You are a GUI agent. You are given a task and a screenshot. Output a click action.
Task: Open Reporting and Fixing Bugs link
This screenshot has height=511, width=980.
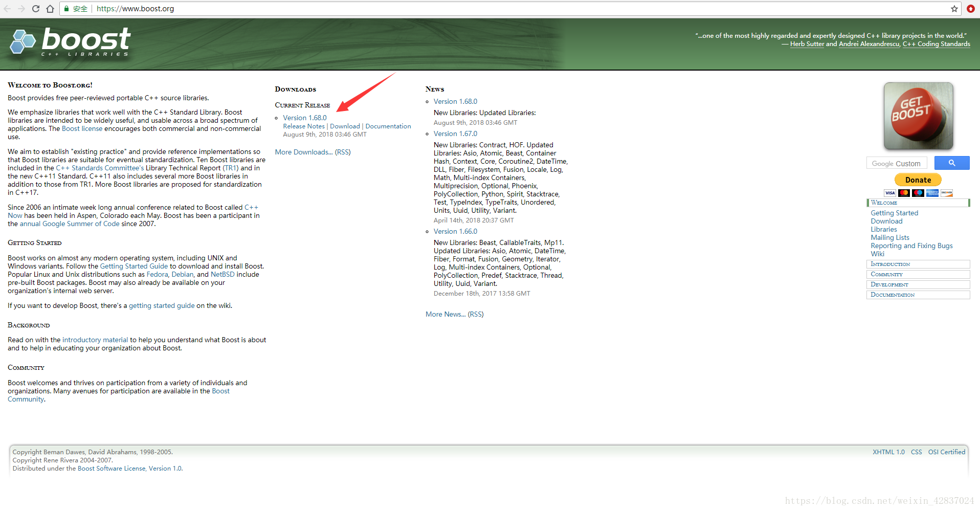coord(912,246)
